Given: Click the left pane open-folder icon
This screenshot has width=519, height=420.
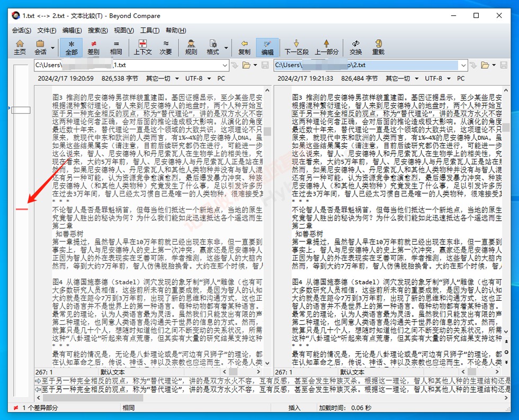Looking at the screenshot, I should click(x=246, y=65).
